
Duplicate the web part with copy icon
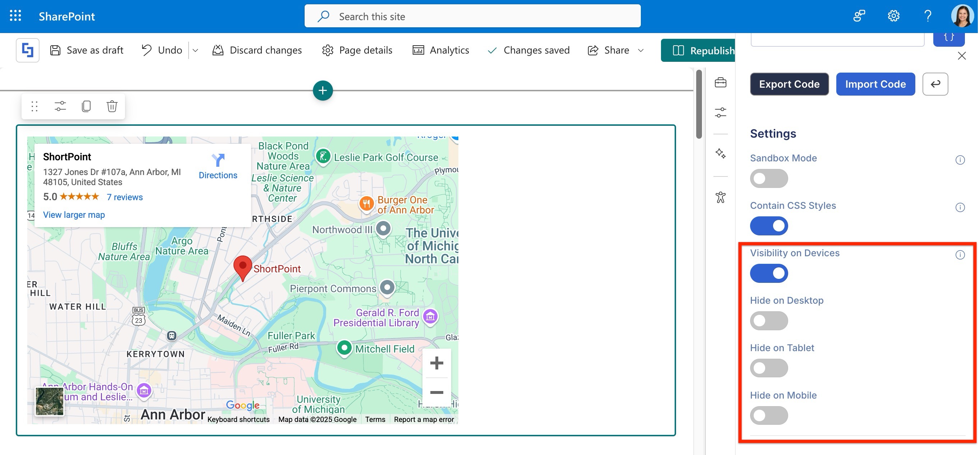(86, 106)
